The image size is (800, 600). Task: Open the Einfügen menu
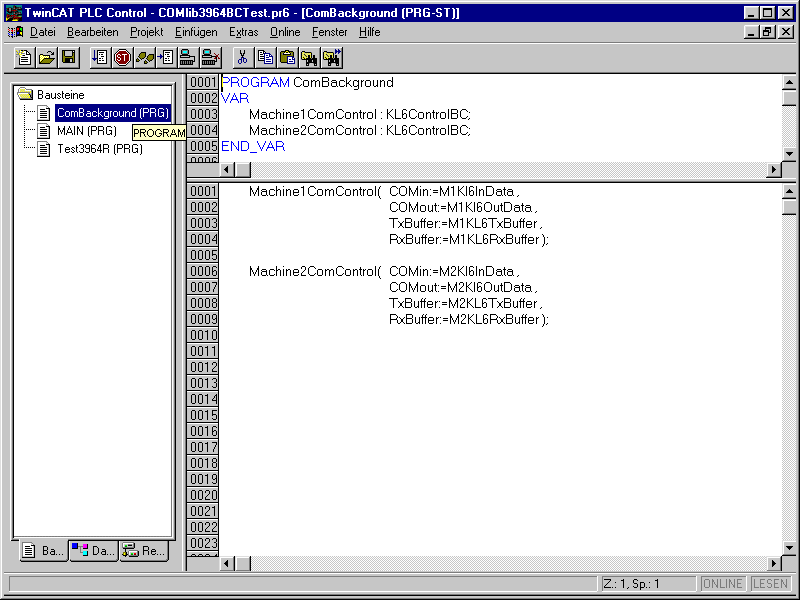click(x=196, y=32)
